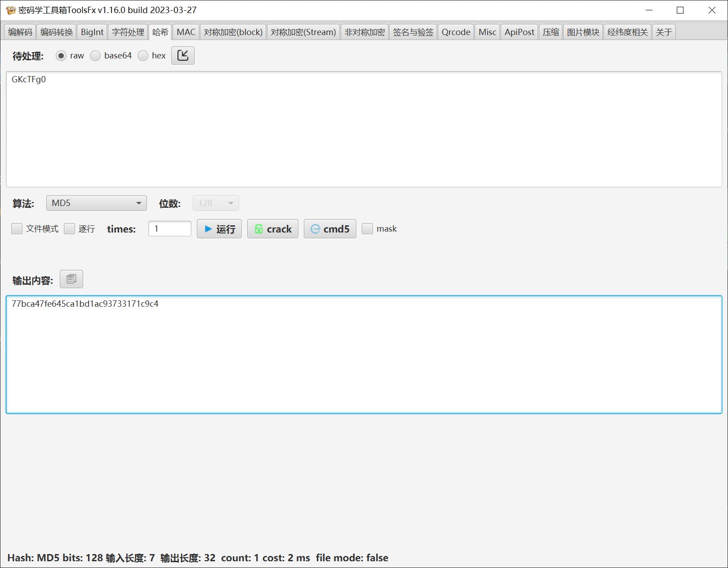Select the hex input format radio
The width and height of the screenshot is (728, 568).
click(143, 55)
